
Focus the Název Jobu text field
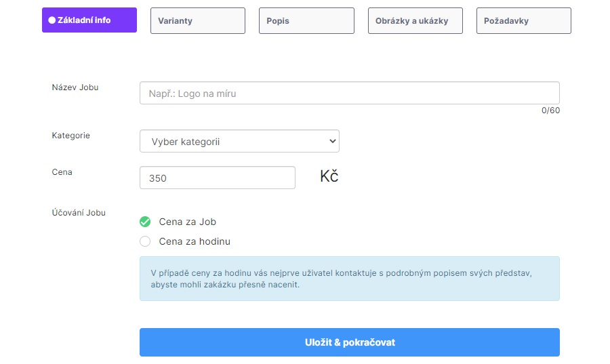[x=349, y=93]
